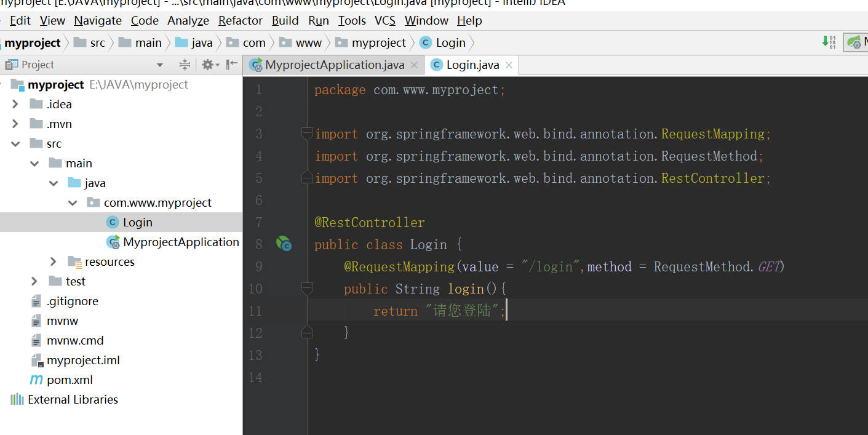Click the pom.xml Maven icon
The image size is (868, 435).
pyautogui.click(x=37, y=380)
